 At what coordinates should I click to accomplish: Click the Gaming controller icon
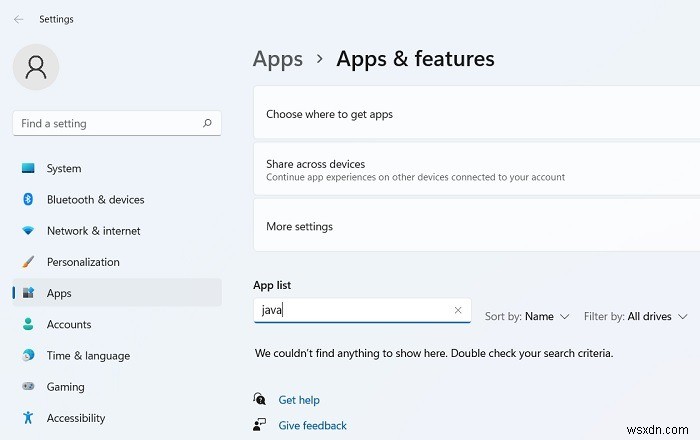(28, 387)
